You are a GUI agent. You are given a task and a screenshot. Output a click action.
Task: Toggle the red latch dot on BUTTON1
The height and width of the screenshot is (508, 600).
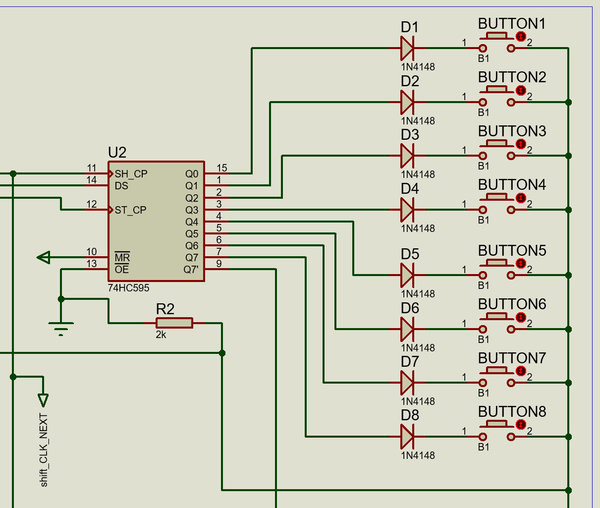pos(521,36)
